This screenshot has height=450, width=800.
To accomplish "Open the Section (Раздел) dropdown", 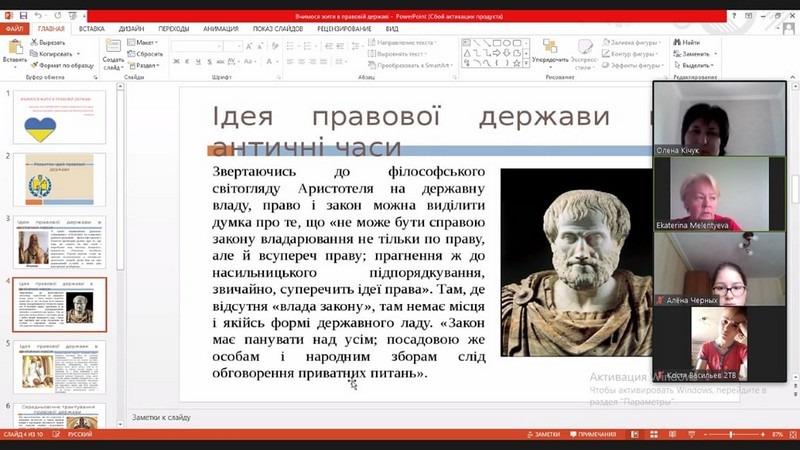I will click(x=144, y=65).
